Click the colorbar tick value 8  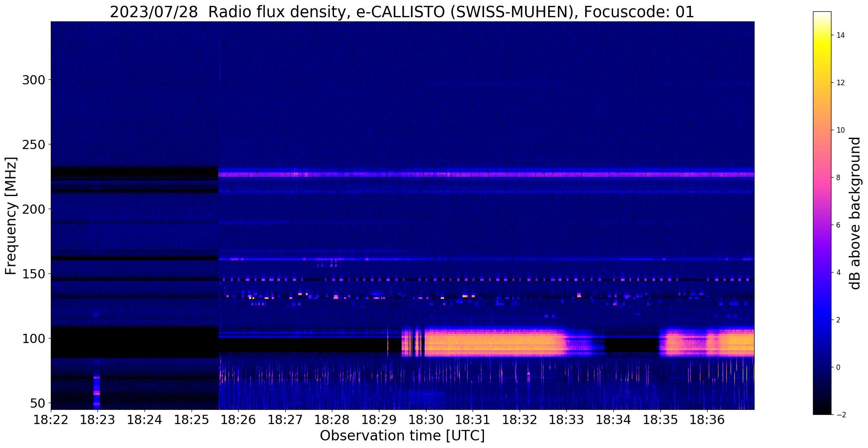click(839, 178)
